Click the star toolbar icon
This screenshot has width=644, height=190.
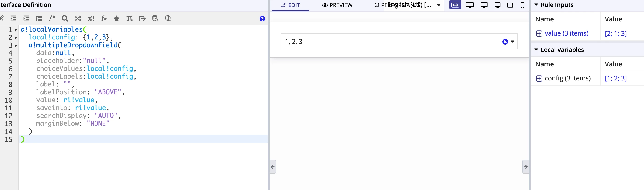[x=116, y=18]
